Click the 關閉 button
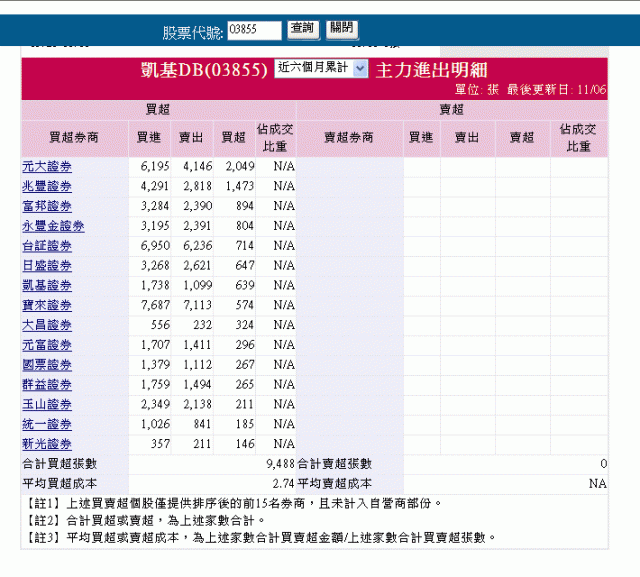This screenshot has height=577, width=640. click(x=342, y=30)
